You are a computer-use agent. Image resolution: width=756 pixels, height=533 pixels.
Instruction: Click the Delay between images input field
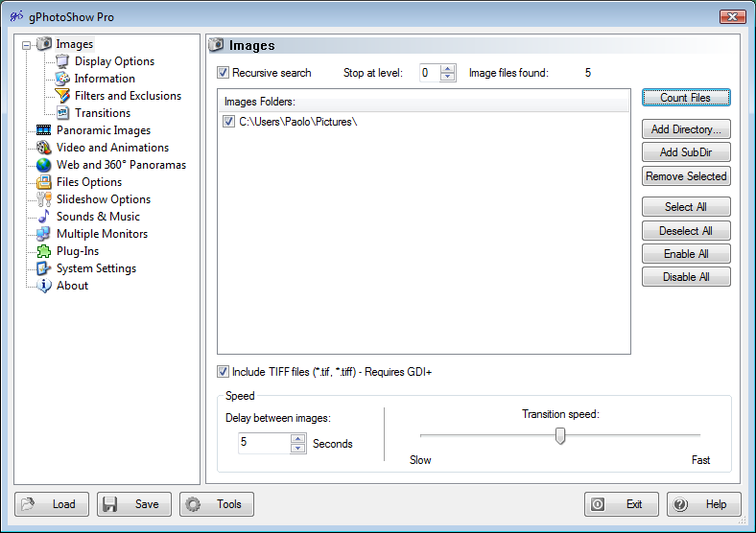click(x=264, y=442)
